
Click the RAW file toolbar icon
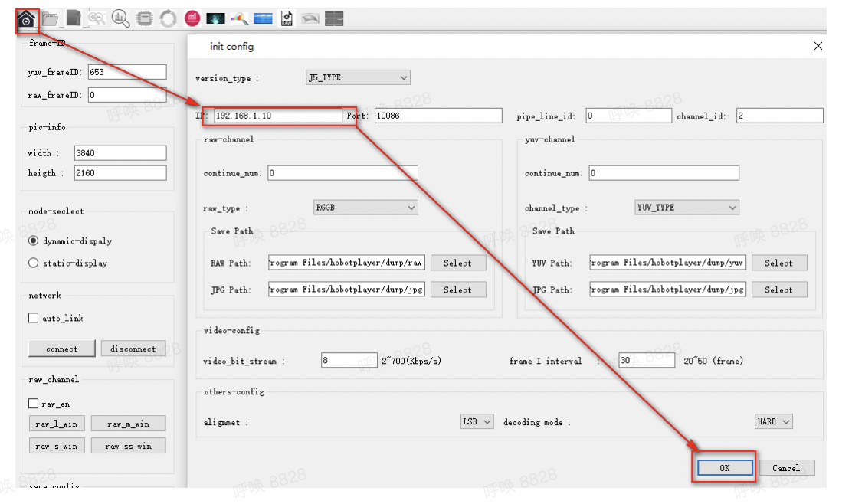pos(287,19)
